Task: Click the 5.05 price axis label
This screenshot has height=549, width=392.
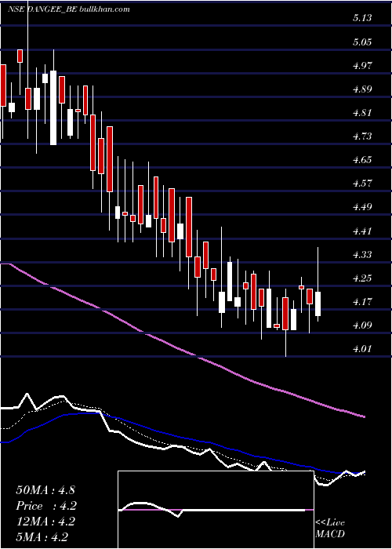Action: [x=362, y=42]
